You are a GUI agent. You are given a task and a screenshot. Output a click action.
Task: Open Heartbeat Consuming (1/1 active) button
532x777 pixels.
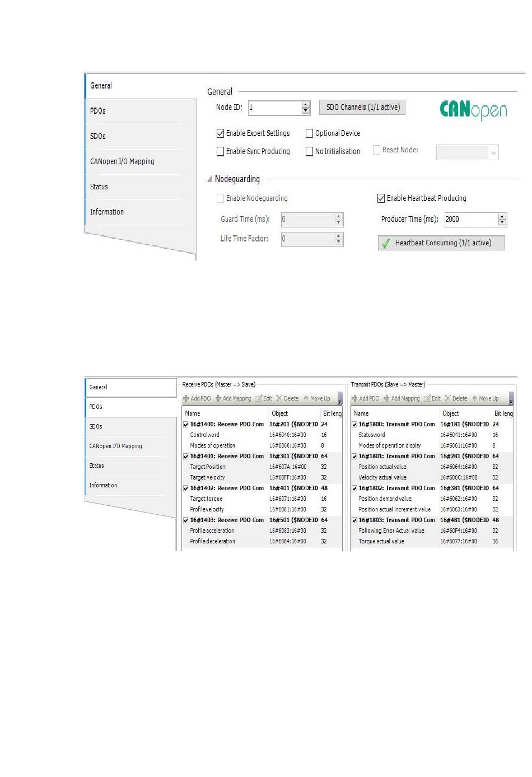[x=441, y=243]
